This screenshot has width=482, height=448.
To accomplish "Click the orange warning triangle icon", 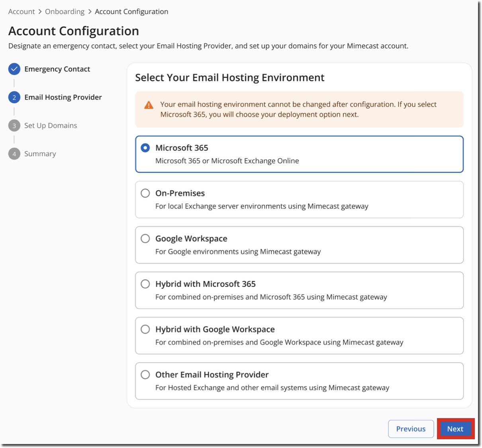I will coord(148,105).
